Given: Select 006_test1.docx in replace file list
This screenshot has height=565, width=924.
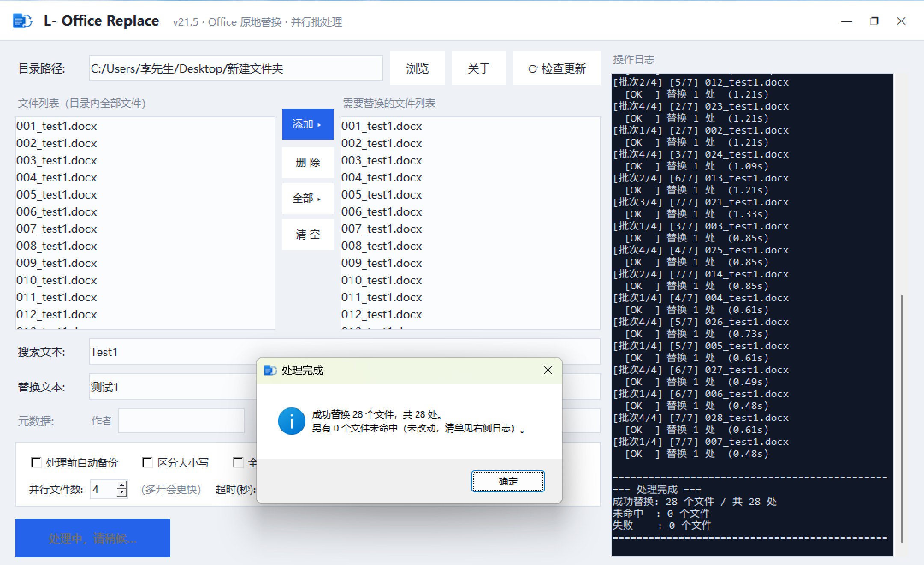Looking at the screenshot, I should coord(470,212).
